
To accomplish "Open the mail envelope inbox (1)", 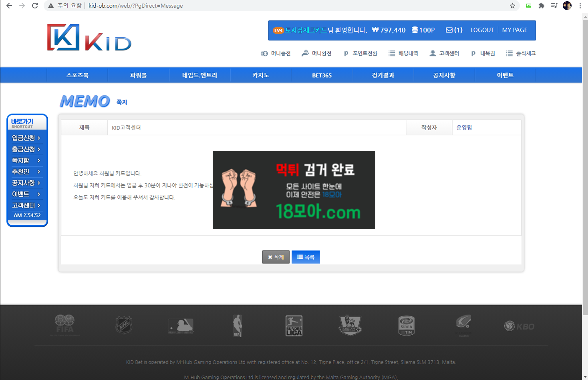I will pos(454,30).
